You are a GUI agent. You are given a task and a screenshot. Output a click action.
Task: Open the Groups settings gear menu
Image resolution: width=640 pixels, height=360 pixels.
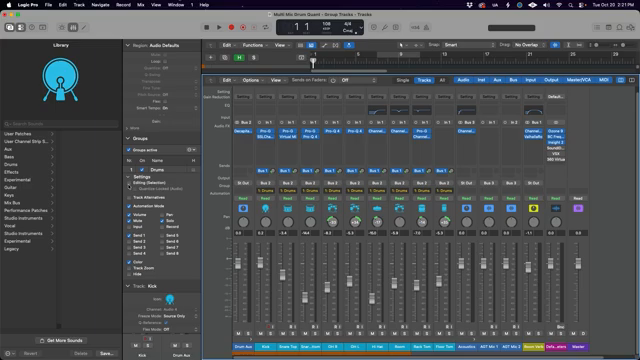pos(191,150)
